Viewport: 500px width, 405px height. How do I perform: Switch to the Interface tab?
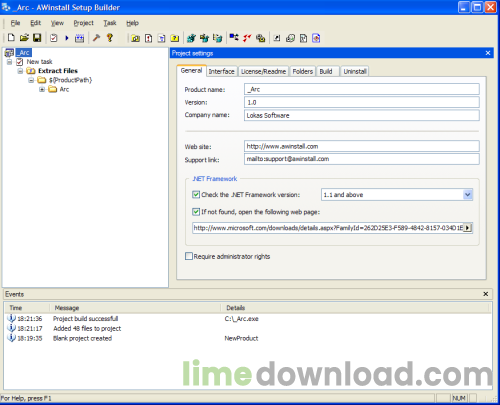(x=222, y=71)
